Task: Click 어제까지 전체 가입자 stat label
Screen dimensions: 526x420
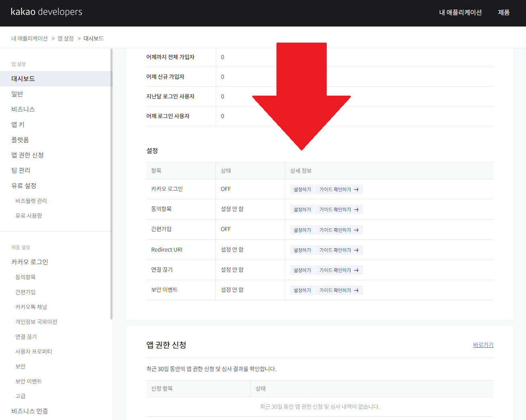Action: pyautogui.click(x=170, y=57)
